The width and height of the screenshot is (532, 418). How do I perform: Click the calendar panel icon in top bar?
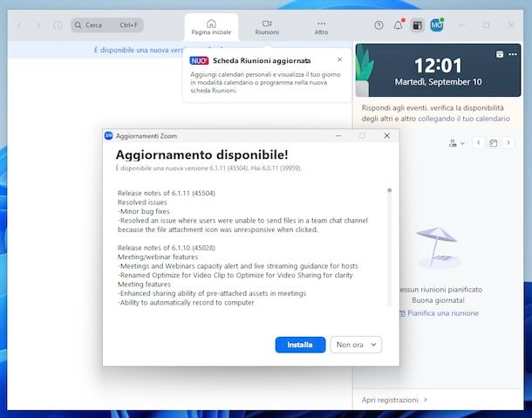tap(417, 25)
